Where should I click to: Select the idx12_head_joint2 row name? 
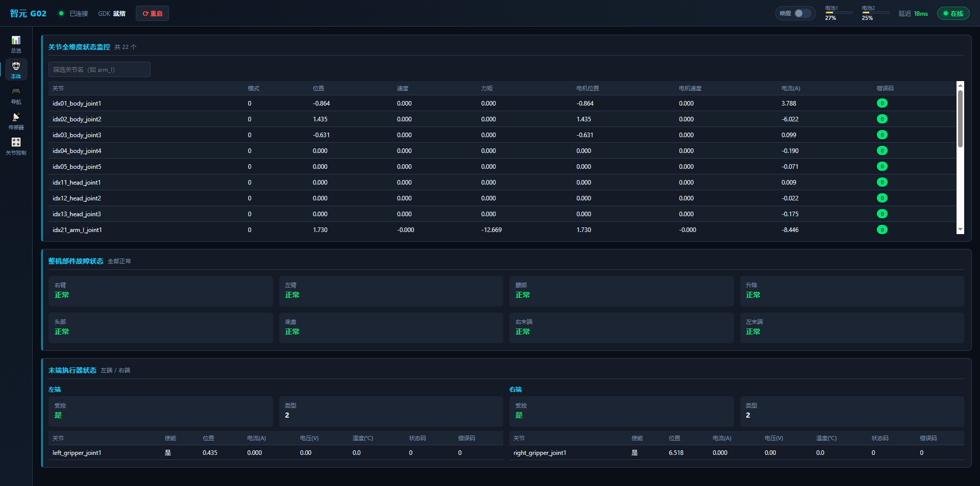(77, 198)
